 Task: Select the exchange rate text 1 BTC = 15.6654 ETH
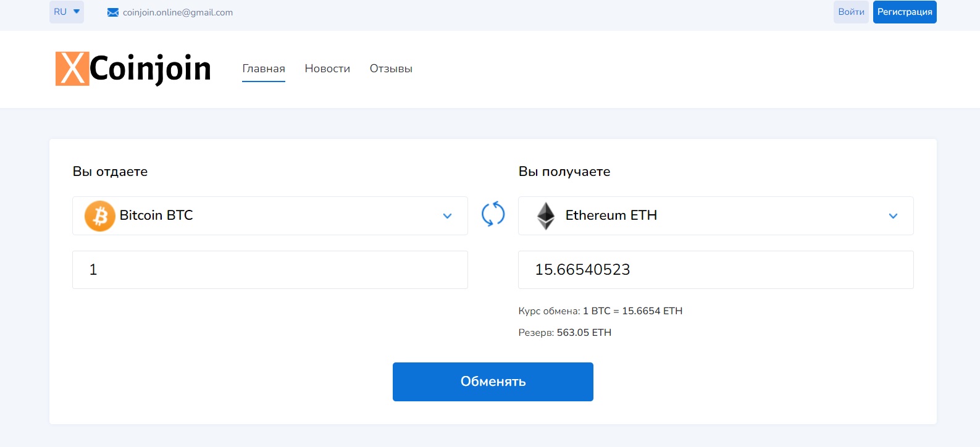[632, 311]
